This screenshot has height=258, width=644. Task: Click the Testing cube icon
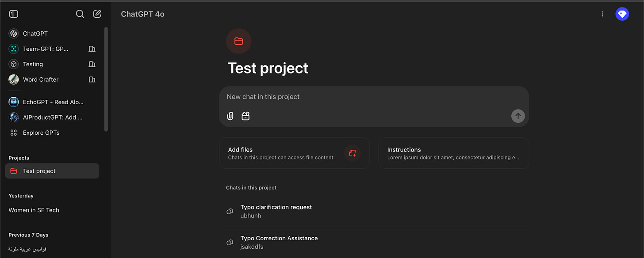point(14,64)
